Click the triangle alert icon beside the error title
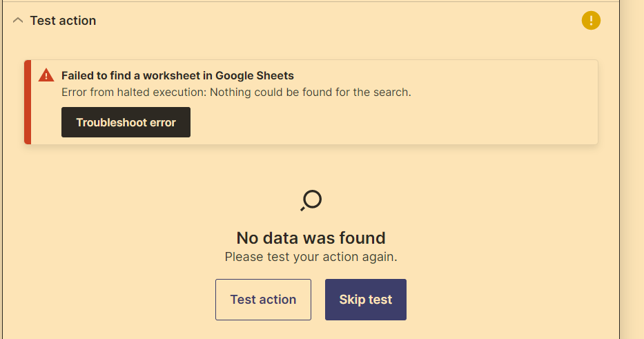The height and width of the screenshot is (339, 644). click(46, 75)
